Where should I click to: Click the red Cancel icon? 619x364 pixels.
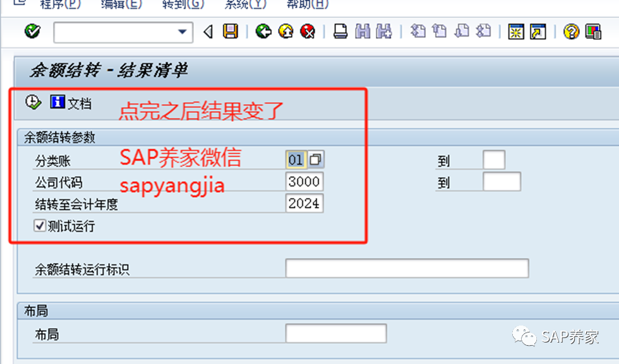click(x=308, y=31)
